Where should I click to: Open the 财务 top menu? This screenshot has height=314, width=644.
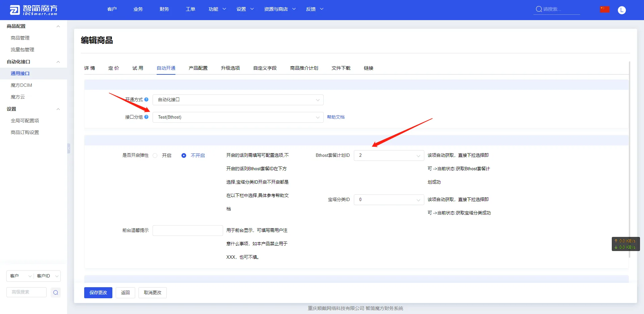pos(164,9)
